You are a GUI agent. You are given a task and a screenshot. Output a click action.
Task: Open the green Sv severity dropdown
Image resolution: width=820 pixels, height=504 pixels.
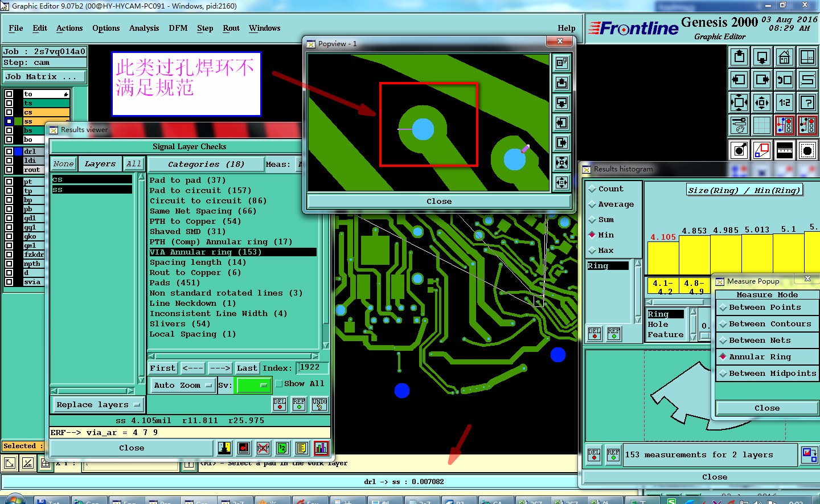253,386
